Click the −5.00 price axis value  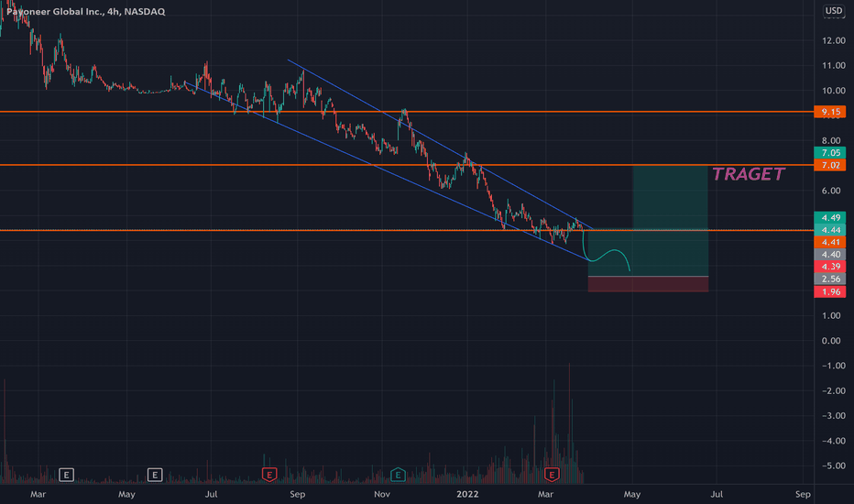(x=834, y=466)
